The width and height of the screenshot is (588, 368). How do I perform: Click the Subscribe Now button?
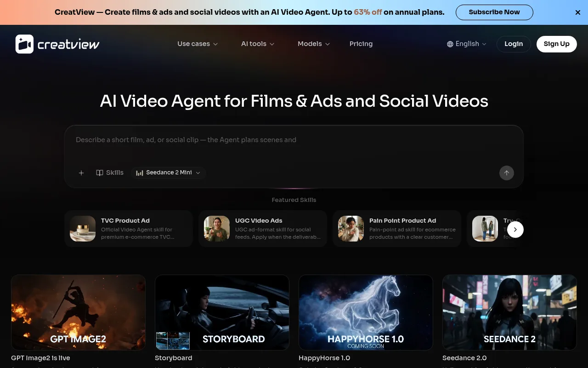tap(494, 12)
